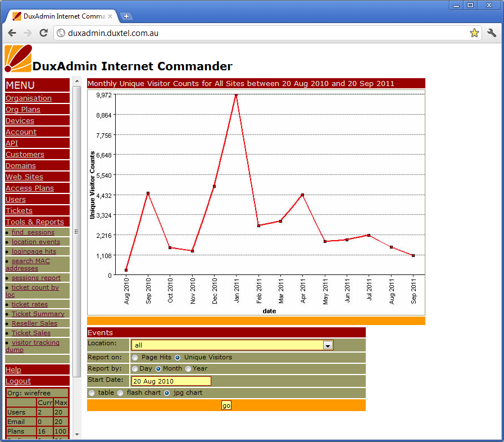This screenshot has height=442, width=504.
Task: Click the menu scrollbar down arrow
Action: (x=77, y=434)
